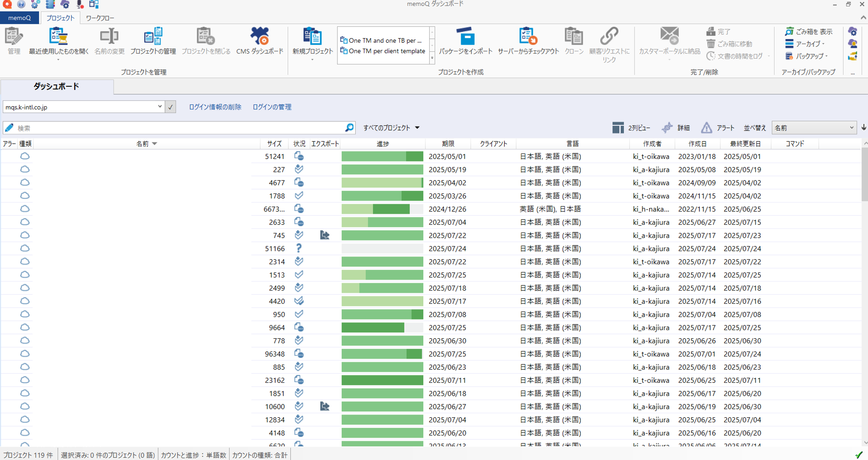This screenshot has height=460, width=868.
Task: Click the 作成者 column header
Action: tap(652, 144)
